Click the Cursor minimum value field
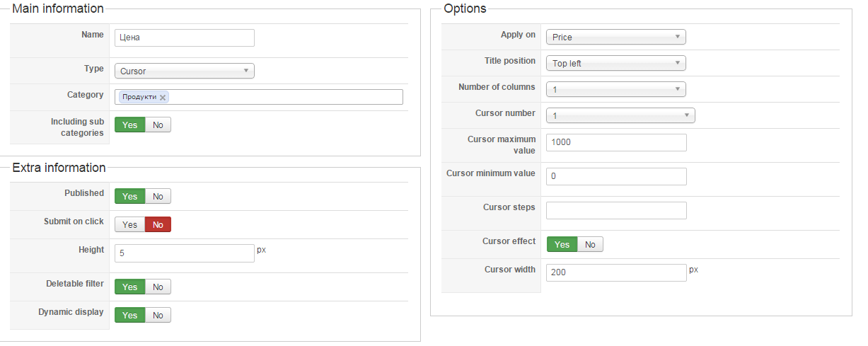 [x=615, y=176]
